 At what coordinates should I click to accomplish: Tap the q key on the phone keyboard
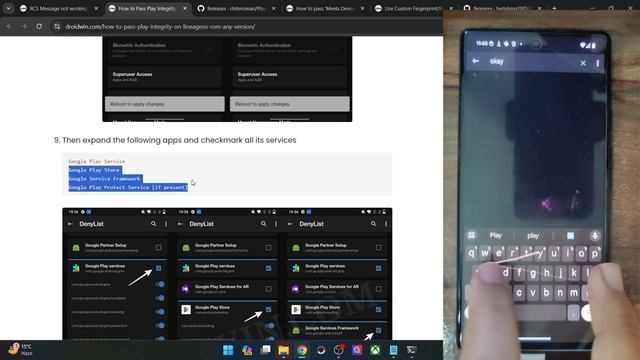pos(471,253)
